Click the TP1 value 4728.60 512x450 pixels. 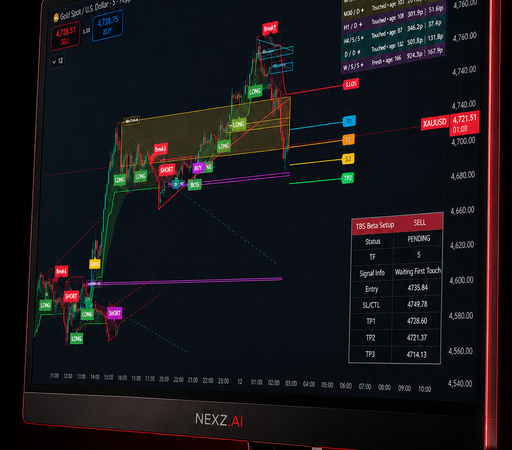coord(417,321)
